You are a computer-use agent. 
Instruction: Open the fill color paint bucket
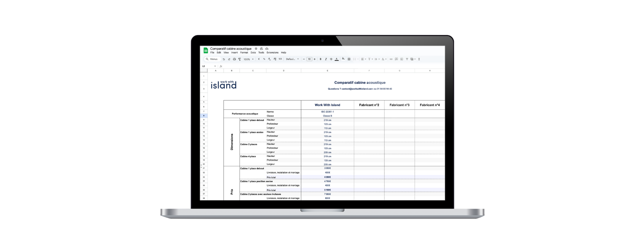tap(343, 59)
